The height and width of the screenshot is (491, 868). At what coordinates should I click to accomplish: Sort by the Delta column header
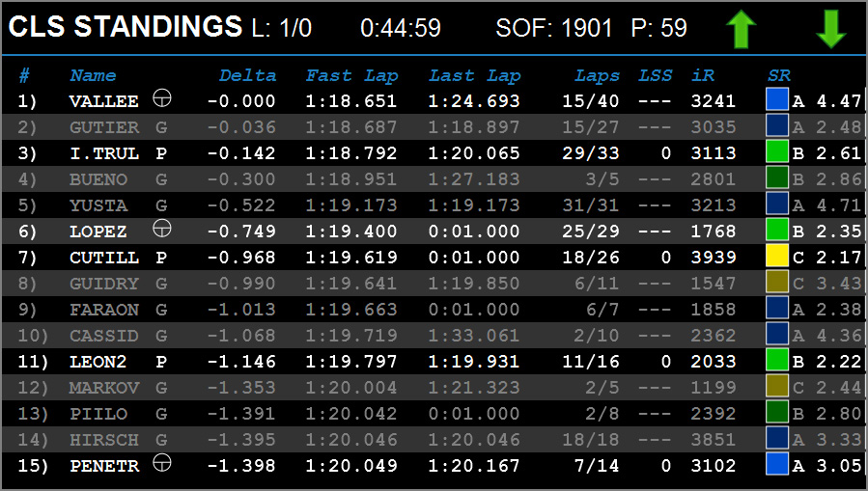pyautogui.click(x=247, y=75)
